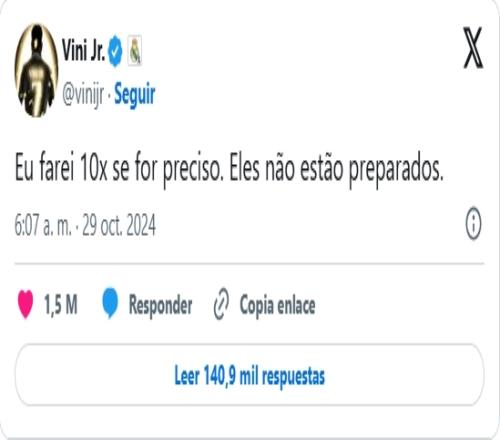This screenshot has height=440, width=500.
Task: Click the 6:07 a. m. timestamp
Action: point(43,225)
